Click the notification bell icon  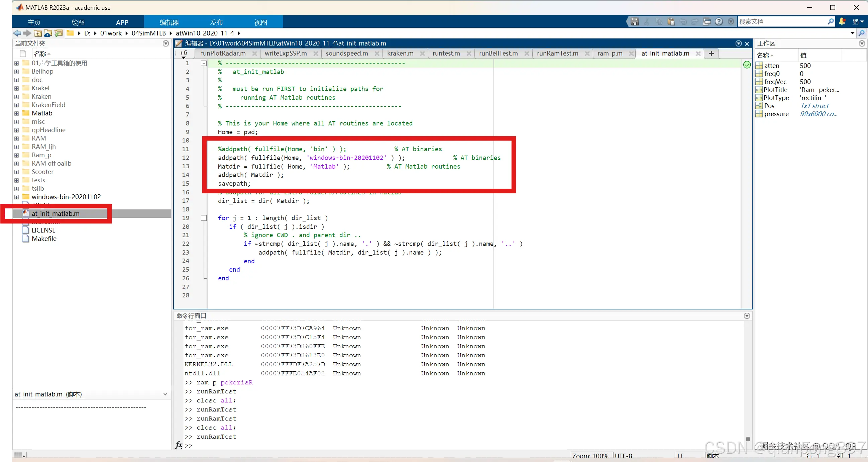[842, 22]
